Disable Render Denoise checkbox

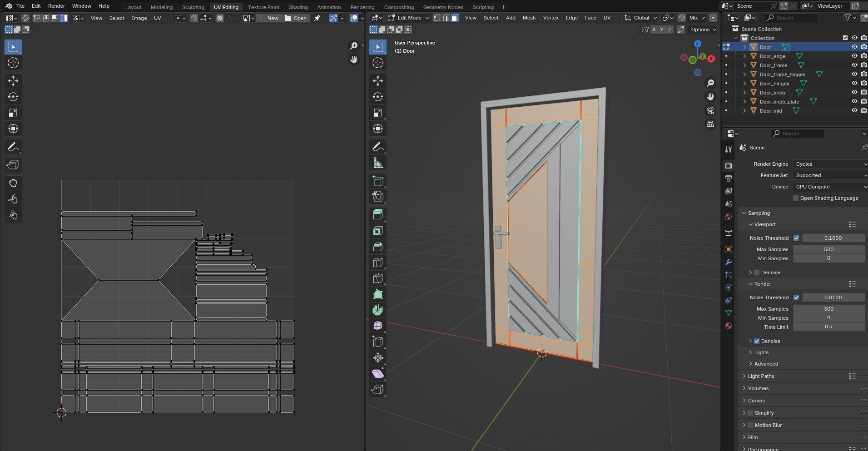point(757,341)
